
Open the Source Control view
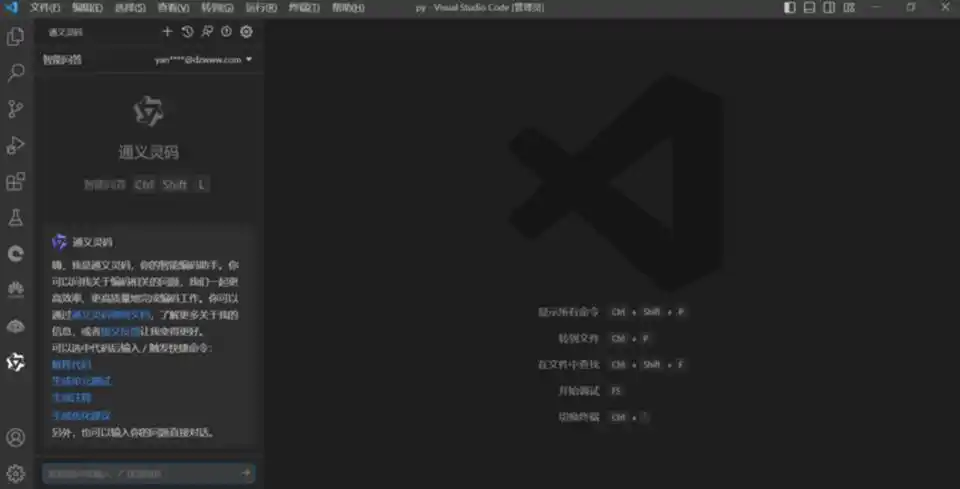coord(16,109)
